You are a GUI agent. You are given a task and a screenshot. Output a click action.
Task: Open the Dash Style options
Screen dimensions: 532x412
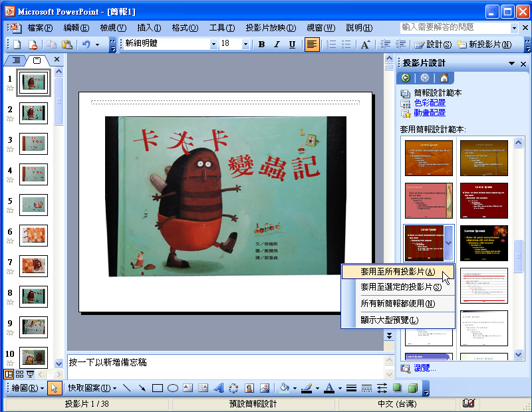coord(366,388)
